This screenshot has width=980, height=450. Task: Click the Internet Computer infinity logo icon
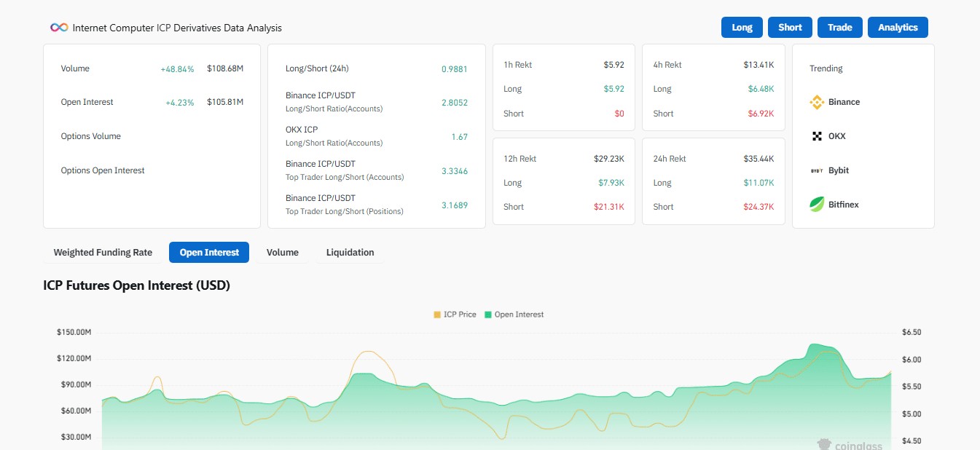(x=59, y=28)
